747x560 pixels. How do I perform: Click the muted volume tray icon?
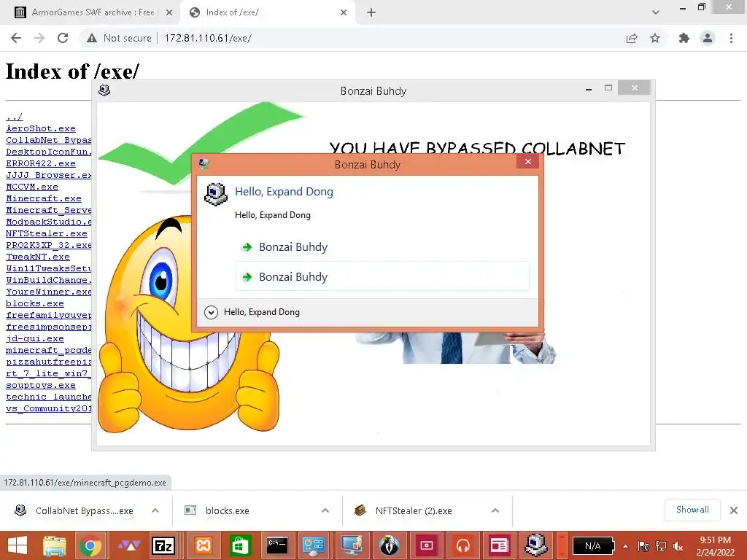pos(678,546)
